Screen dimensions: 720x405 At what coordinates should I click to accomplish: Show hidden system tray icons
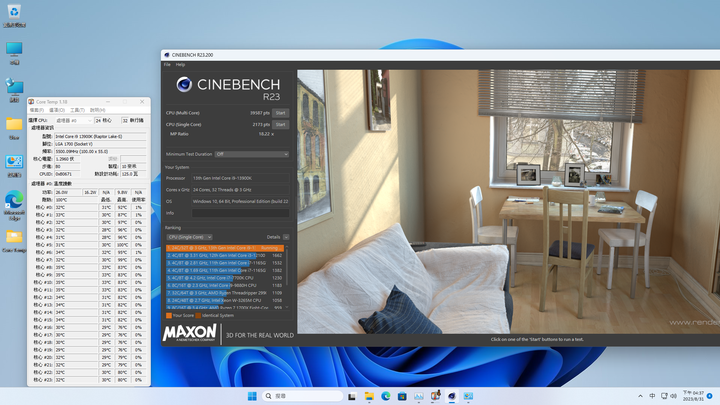(x=640, y=396)
